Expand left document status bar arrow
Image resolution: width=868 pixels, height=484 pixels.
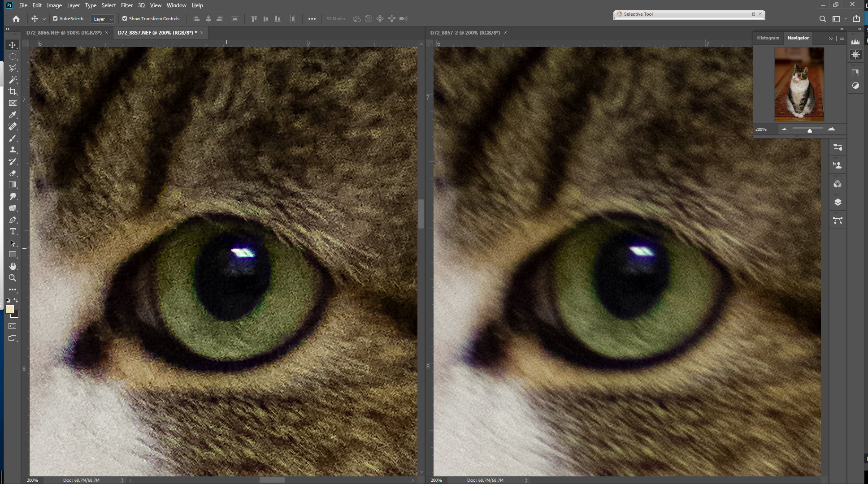122,480
